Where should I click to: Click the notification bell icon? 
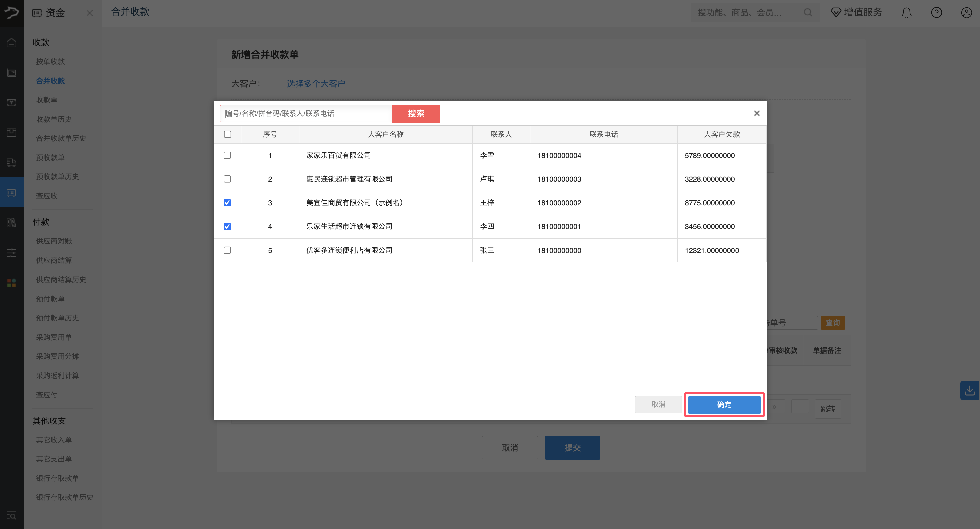click(x=906, y=13)
